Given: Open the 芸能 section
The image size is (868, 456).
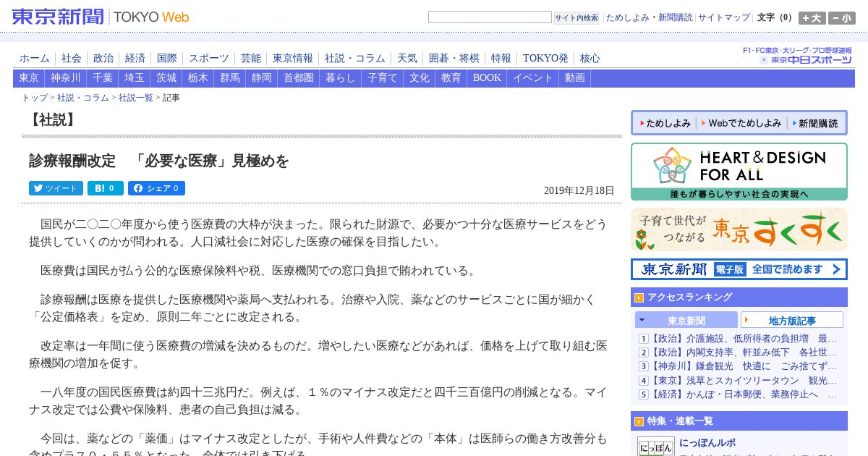Looking at the screenshot, I should click(x=251, y=59).
